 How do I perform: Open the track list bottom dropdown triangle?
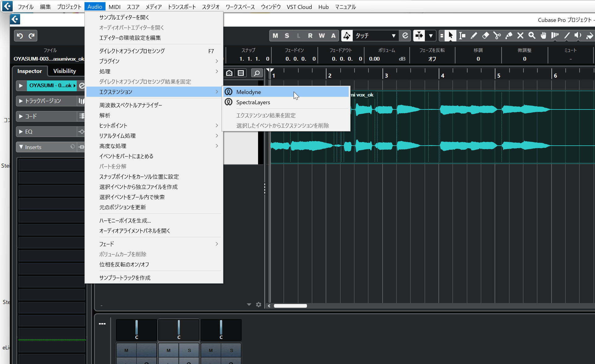[249, 305]
